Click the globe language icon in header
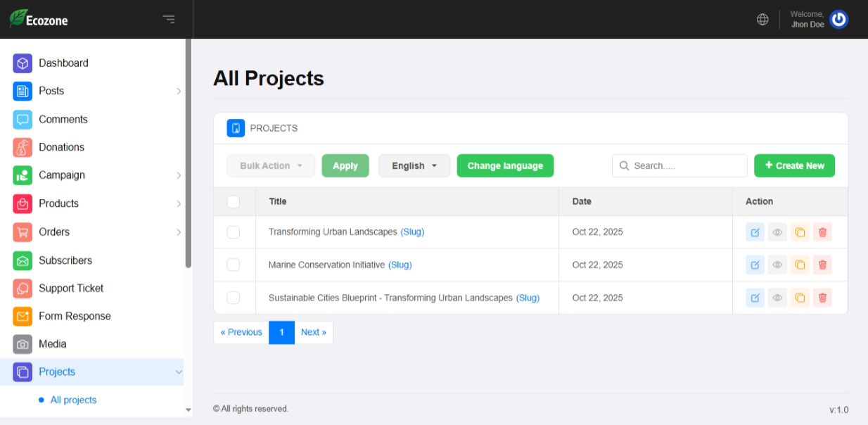The image size is (868, 425). (x=762, y=20)
